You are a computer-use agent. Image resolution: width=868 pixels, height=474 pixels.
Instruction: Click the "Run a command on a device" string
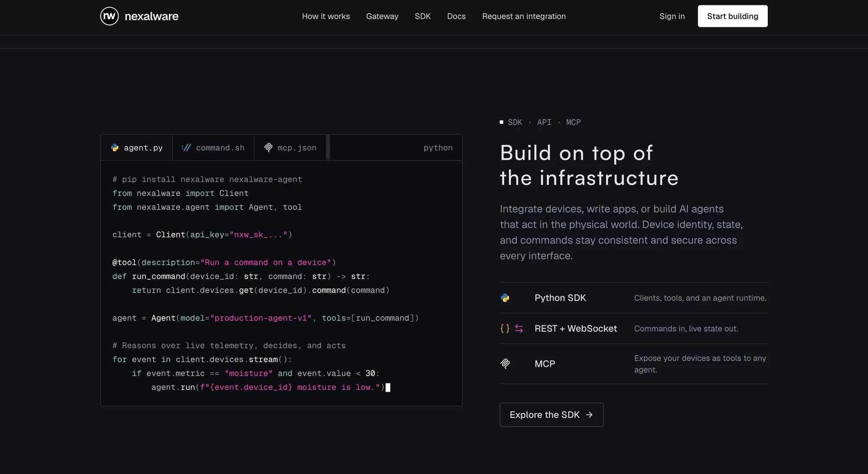click(266, 263)
